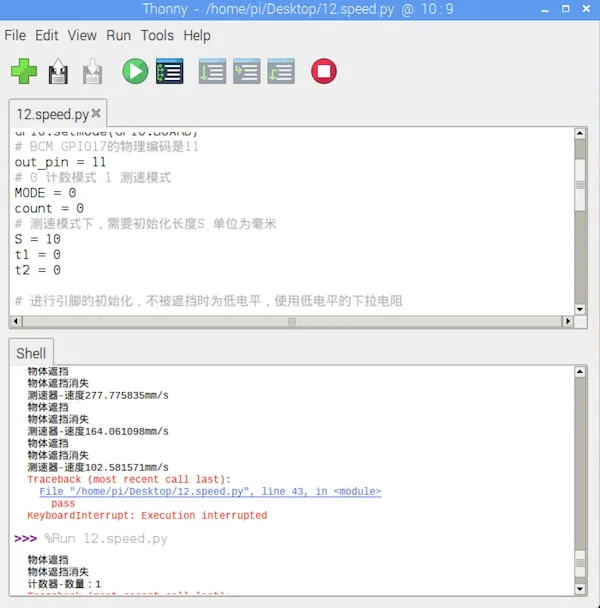
Task: Select the Shell tab
Action: pos(31,353)
